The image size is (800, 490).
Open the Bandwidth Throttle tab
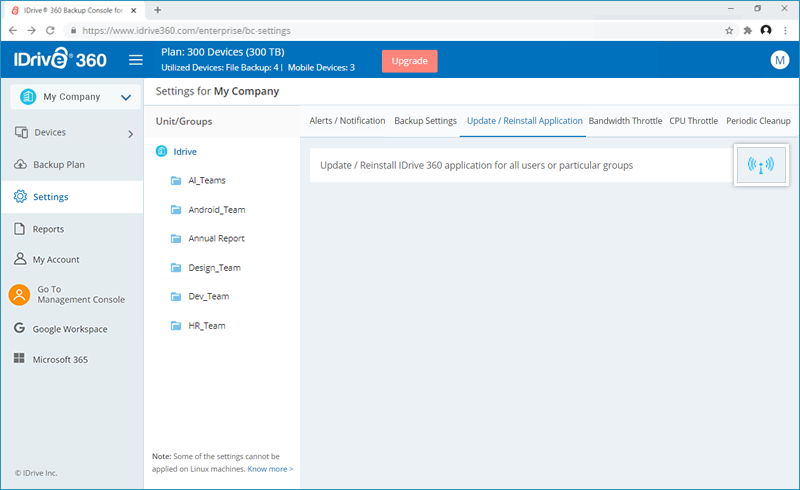(625, 121)
